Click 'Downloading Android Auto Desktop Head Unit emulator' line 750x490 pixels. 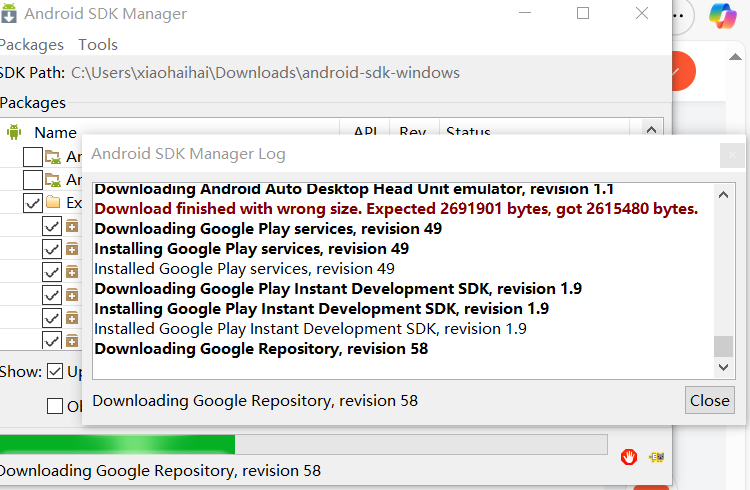(x=354, y=189)
